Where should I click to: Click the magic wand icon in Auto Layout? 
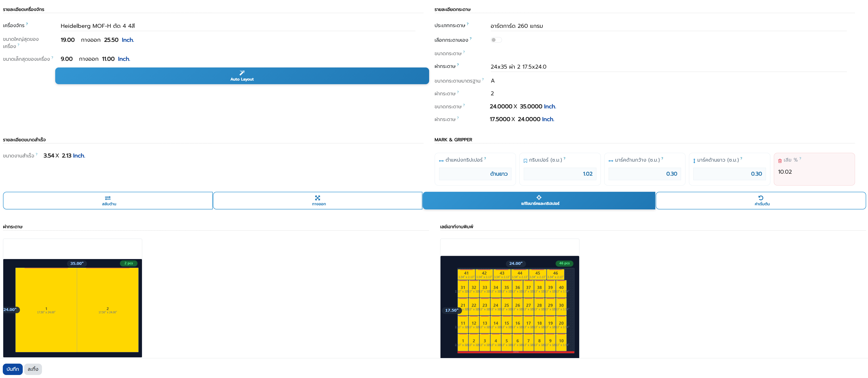click(x=242, y=73)
